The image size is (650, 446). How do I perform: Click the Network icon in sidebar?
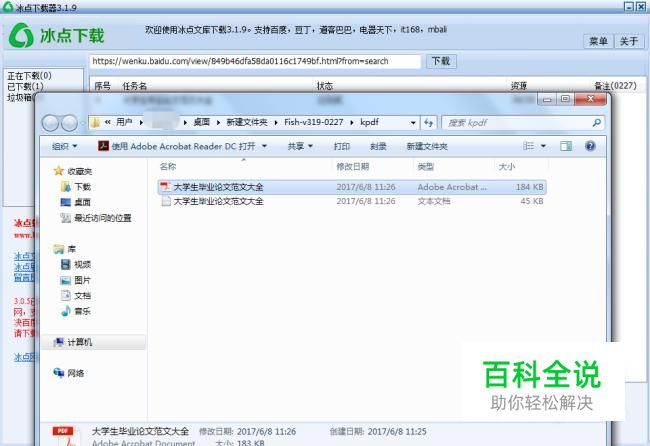point(58,373)
